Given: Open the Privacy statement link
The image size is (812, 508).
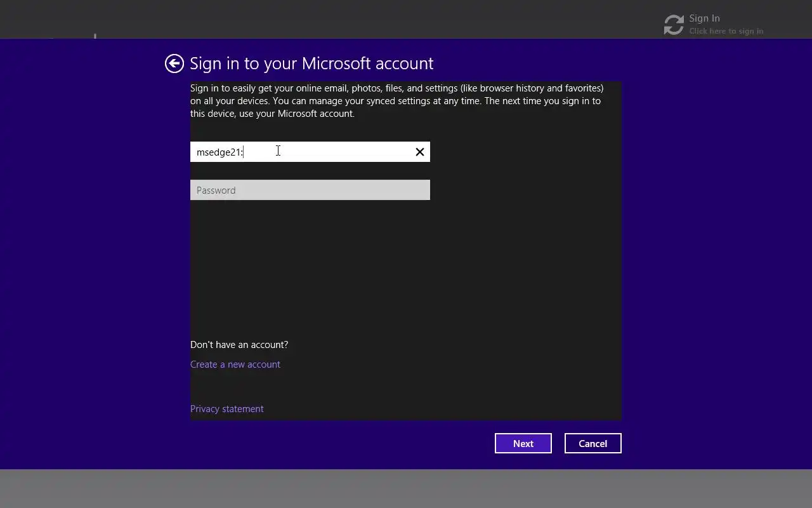Looking at the screenshot, I should 227,409.
